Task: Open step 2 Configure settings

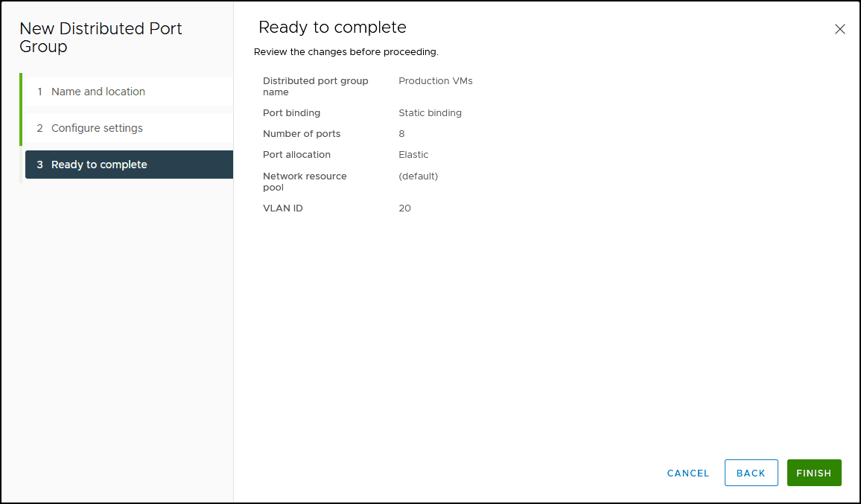Action: click(129, 128)
